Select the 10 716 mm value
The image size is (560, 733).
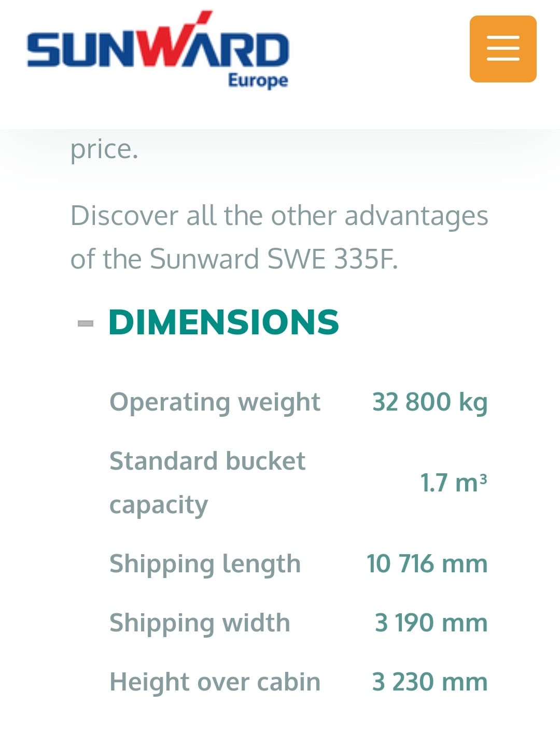[427, 564]
